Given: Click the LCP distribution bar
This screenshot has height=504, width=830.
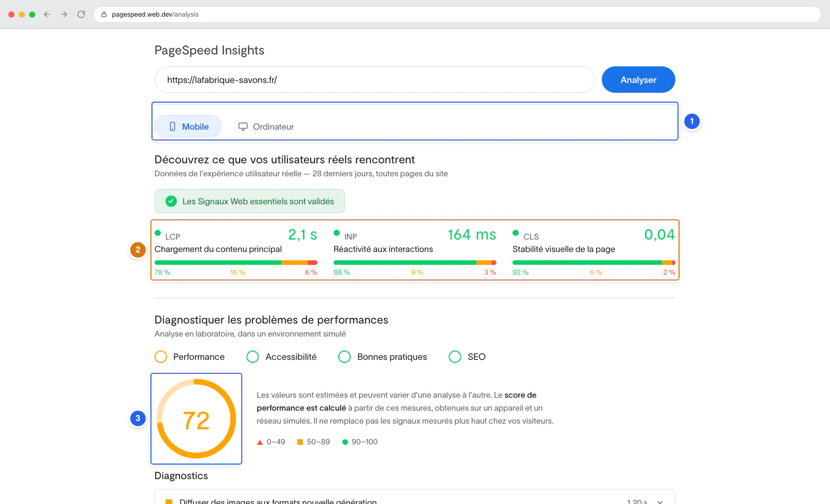Looking at the screenshot, I should pyautogui.click(x=236, y=263).
